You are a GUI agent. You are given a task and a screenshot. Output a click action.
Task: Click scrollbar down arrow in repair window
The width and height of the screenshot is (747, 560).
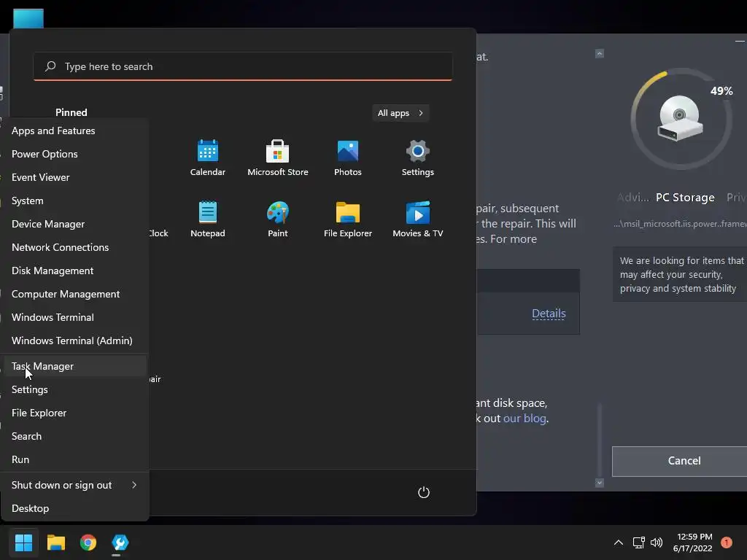tap(600, 483)
